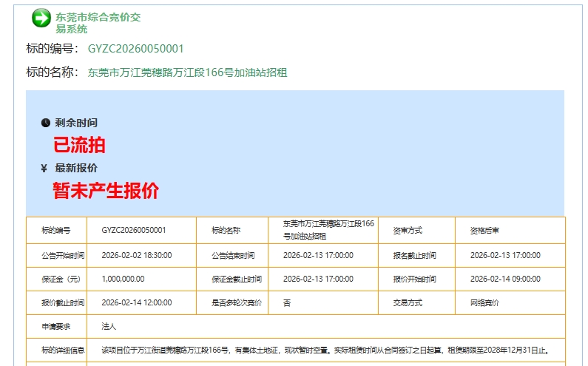Click the clock icon beside 剩余时间

[46, 123]
